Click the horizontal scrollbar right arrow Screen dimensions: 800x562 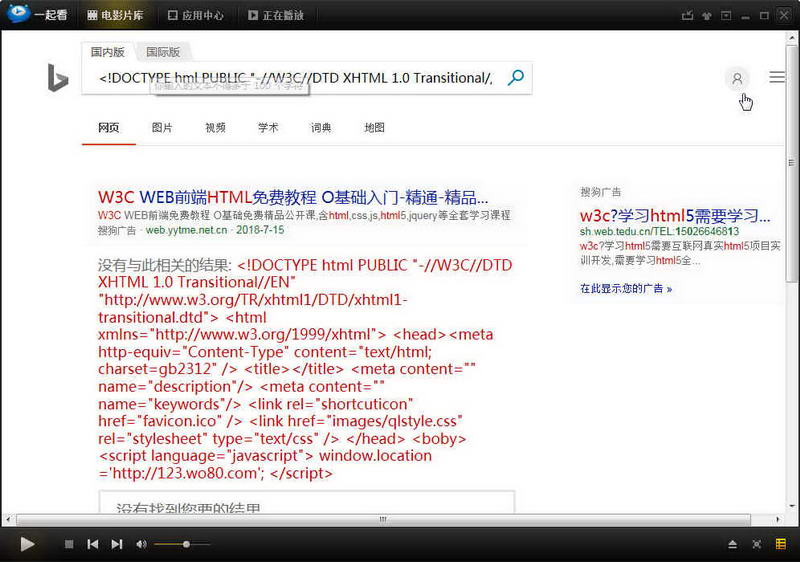tap(778, 520)
